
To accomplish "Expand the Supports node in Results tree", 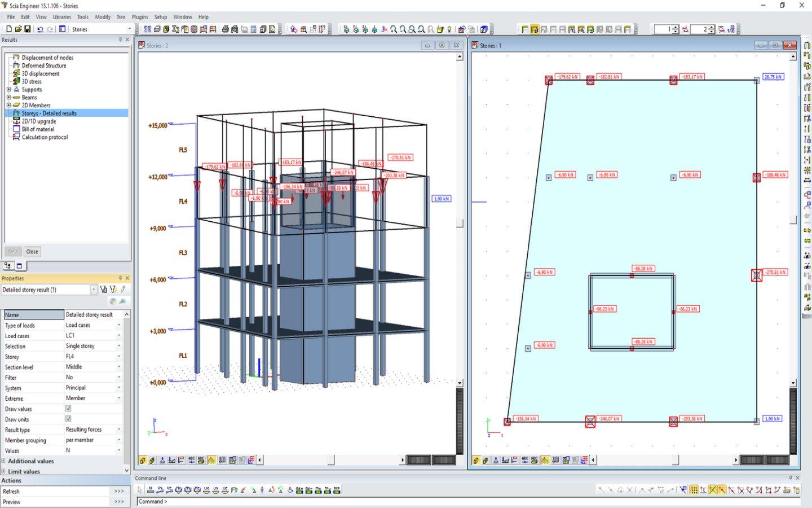I will pyautogui.click(x=9, y=89).
